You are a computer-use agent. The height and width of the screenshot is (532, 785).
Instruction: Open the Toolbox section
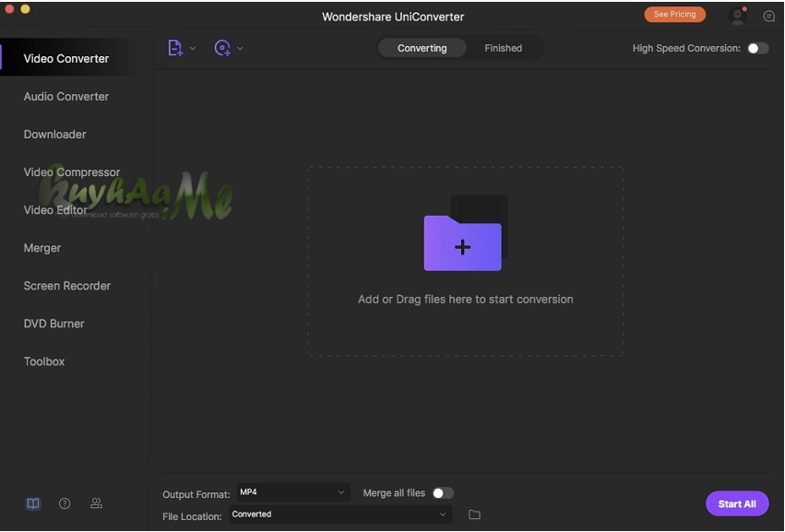click(x=44, y=361)
